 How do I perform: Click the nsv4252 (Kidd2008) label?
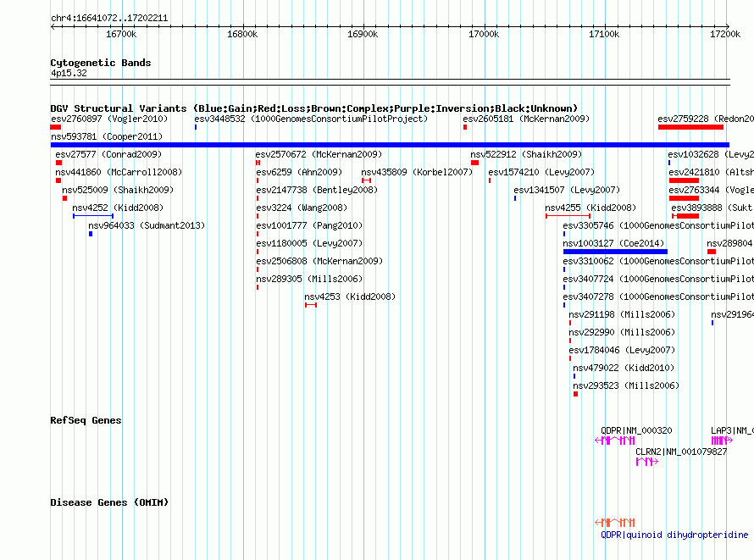(118, 208)
